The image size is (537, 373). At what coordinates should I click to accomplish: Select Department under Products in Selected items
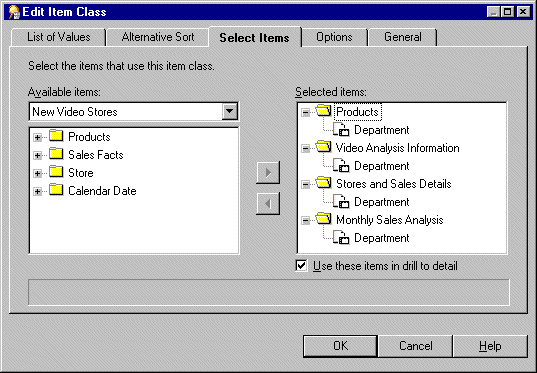pyautogui.click(x=382, y=130)
